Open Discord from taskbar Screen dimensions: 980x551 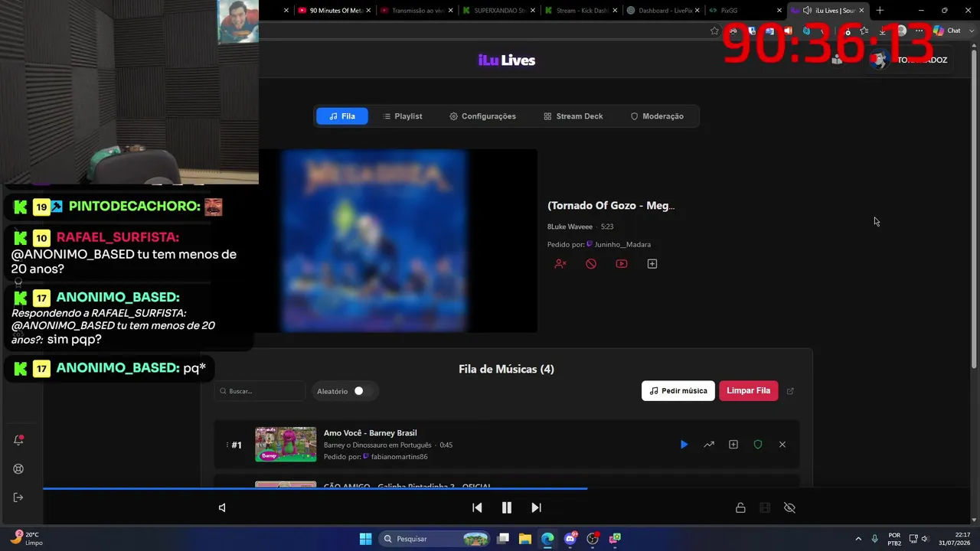point(570,539)
